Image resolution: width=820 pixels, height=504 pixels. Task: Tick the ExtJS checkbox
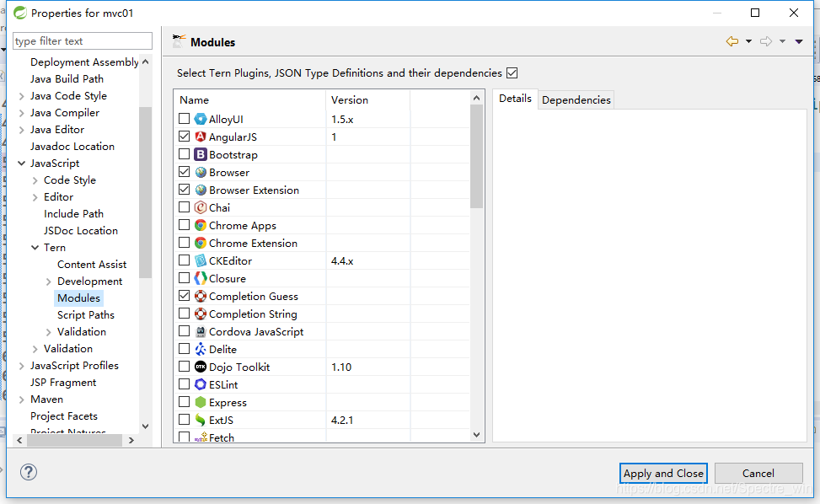(x=184, y=420)
